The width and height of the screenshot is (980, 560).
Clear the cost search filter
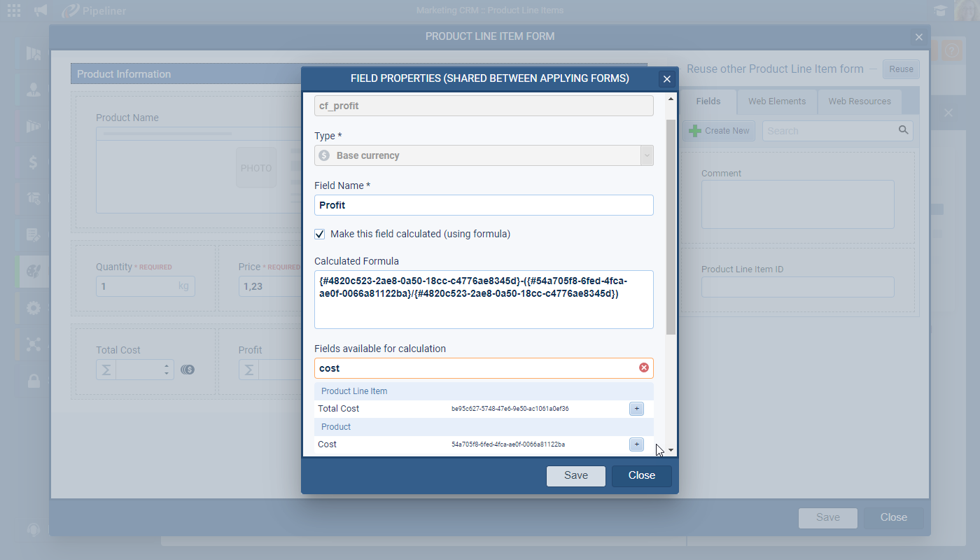tap(643, 368)
